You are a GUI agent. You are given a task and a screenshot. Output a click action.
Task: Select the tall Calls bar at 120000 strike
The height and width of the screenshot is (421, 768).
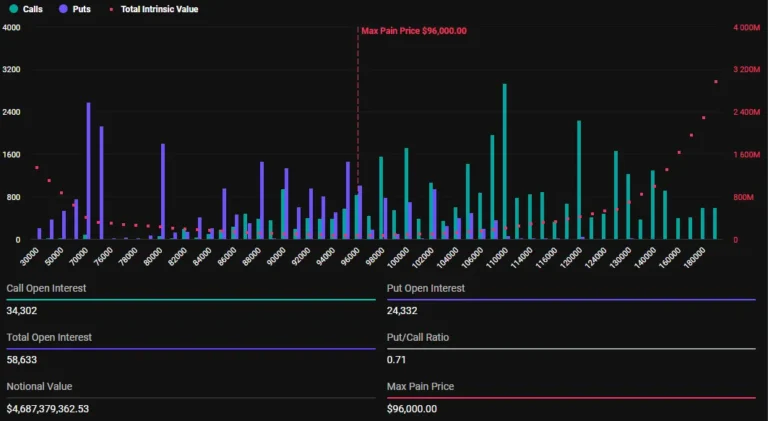point(579,180)
